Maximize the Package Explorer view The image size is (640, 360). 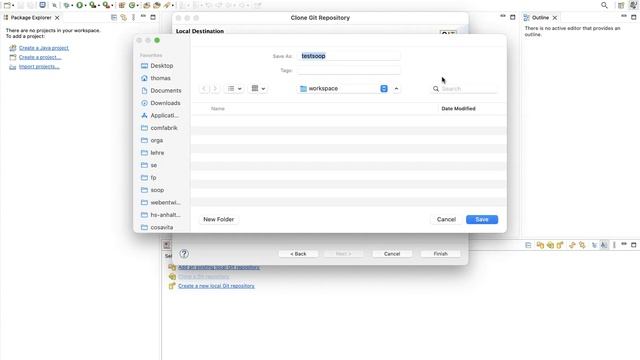tap(153, 17)
